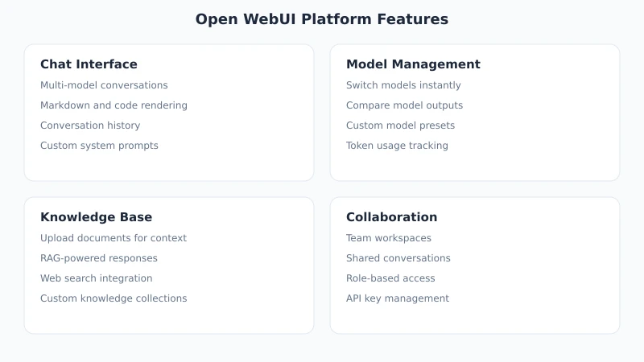Screen dimensions: 644x362
Task: Click 'Token usage tracking' text
Action: [397, 146]
